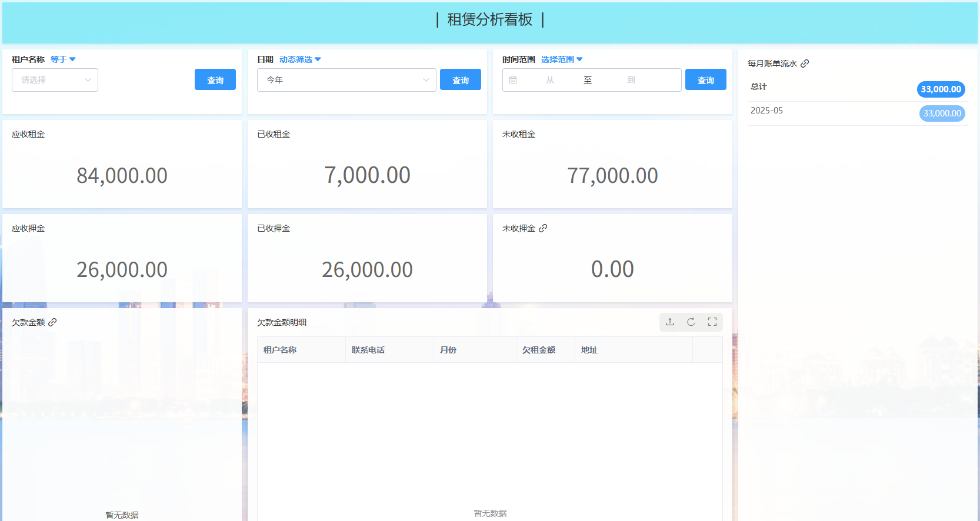Click the 欠租金额 column header

[539, 350]
